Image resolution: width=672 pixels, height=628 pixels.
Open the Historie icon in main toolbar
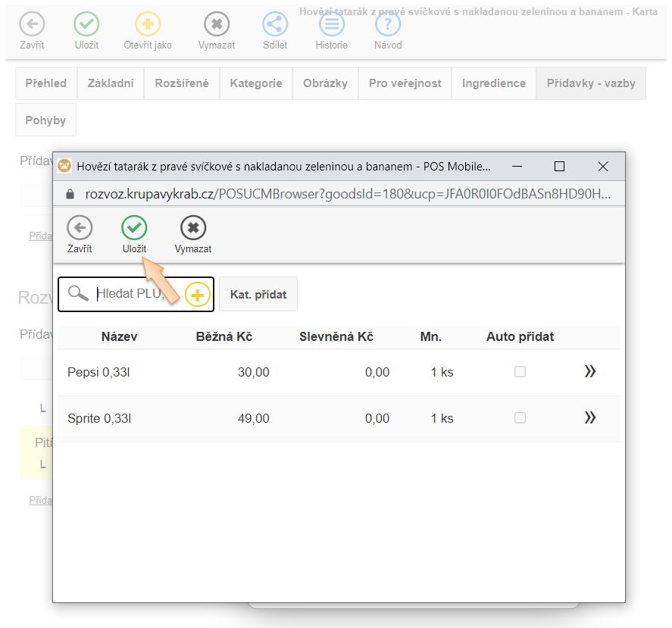[x=331, y=24]
